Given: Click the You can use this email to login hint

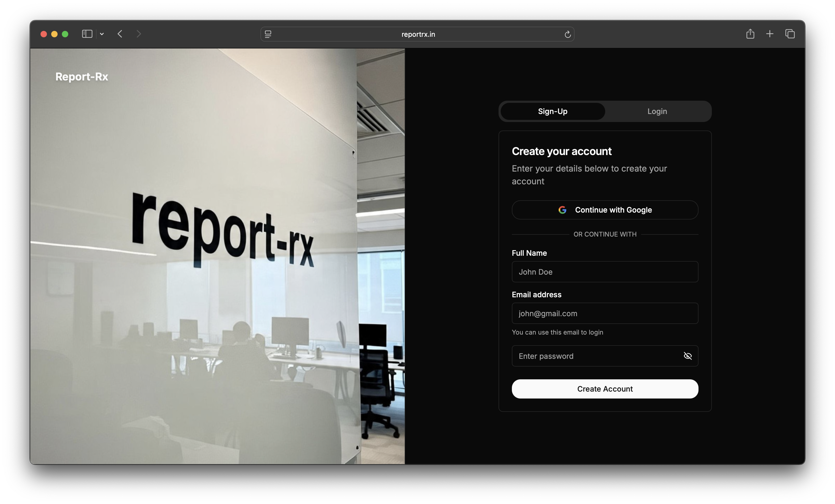Looking at the screenshot, I should tap(557, 332).
